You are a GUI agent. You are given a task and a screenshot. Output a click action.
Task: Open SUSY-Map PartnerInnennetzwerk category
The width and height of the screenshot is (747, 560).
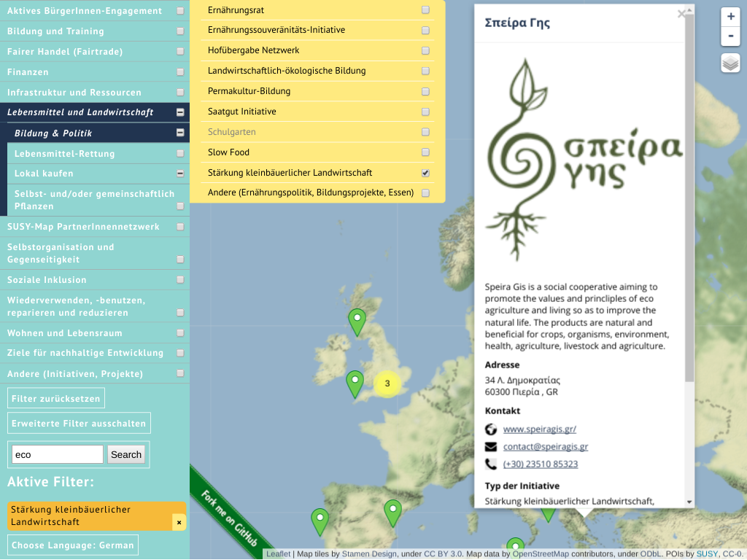point(95,227)
